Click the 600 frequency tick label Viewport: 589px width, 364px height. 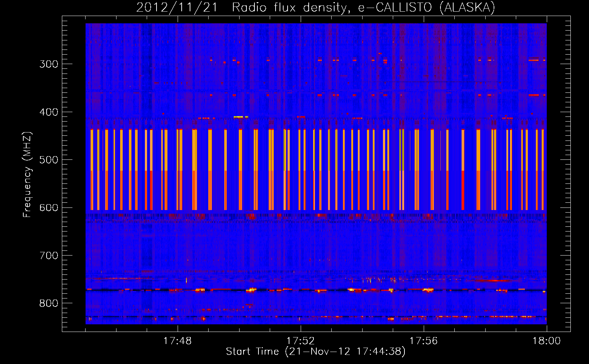coord(49,208)
